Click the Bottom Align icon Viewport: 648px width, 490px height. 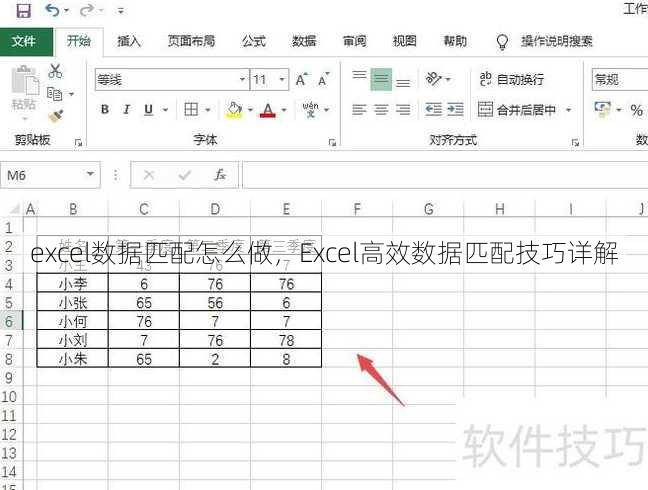(x=403, y=83)
